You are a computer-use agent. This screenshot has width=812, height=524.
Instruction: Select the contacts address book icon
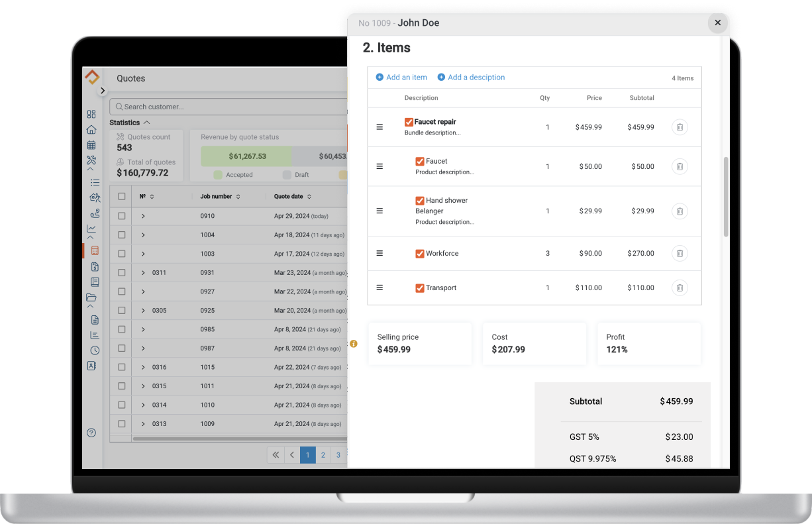(93, 366)
